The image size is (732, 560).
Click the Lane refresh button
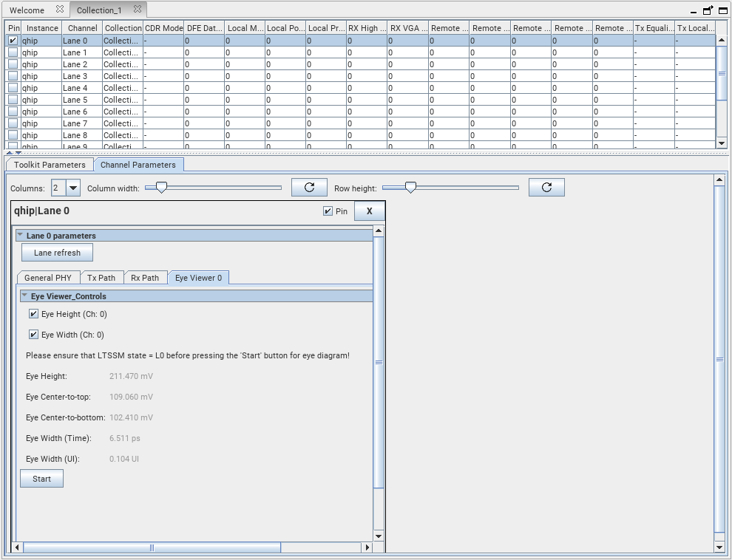click(x=57, y=253)
